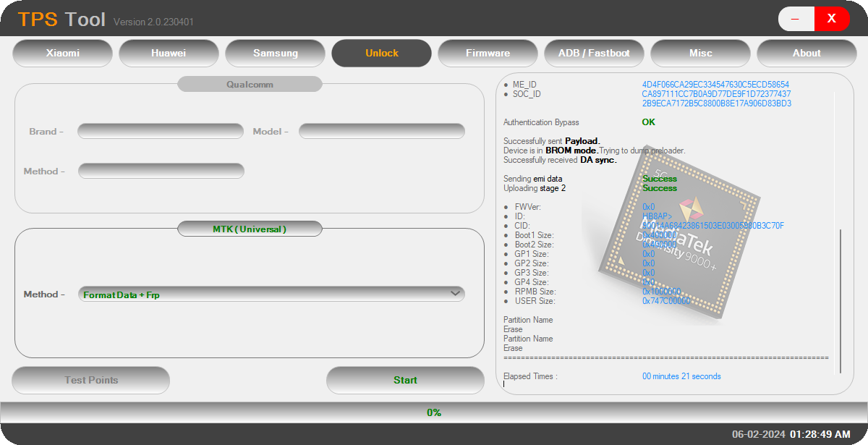
Task: Click the log panel vertical scrollbar
Action: pos(841,301)
